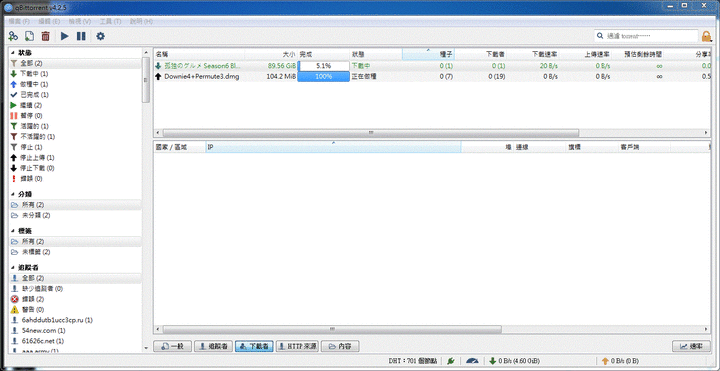This screenshot has height=371, width=720.
Task: Click the torrent list horizontal scrollbar
Action: click(371, 133)
